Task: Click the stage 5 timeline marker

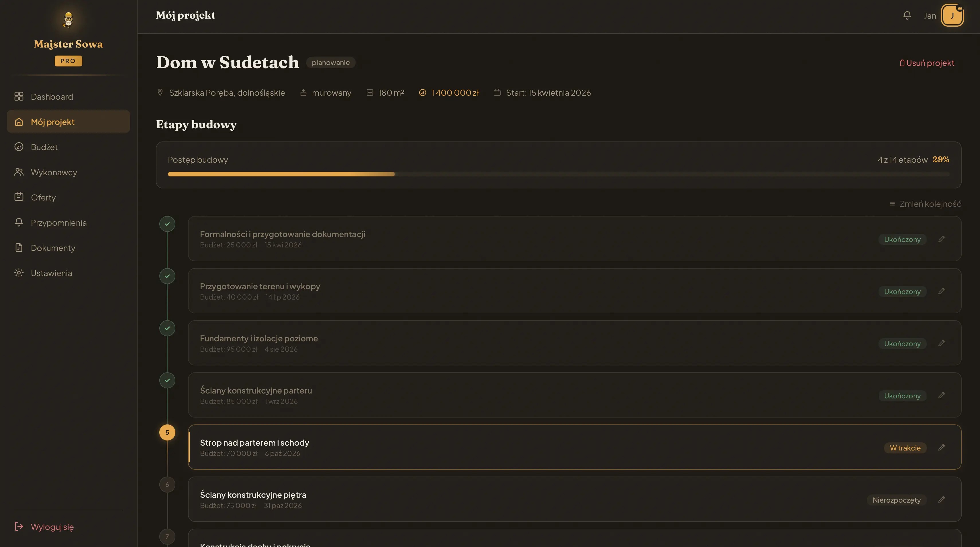Action: point(167,432)
